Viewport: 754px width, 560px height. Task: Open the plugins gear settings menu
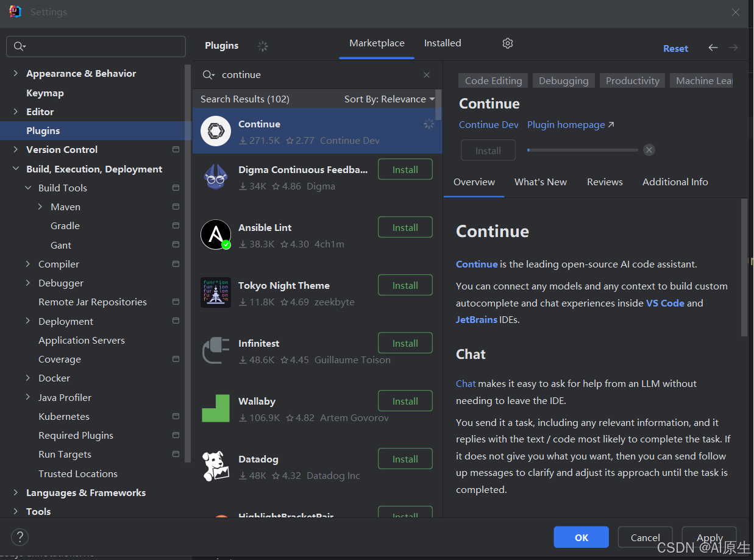point(508,43)
